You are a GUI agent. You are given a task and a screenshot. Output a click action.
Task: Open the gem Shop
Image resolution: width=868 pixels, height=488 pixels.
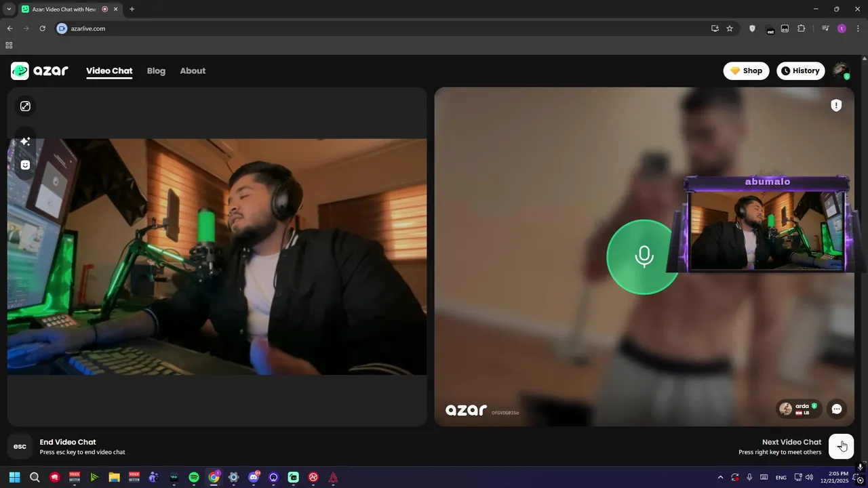coord(746,70)
